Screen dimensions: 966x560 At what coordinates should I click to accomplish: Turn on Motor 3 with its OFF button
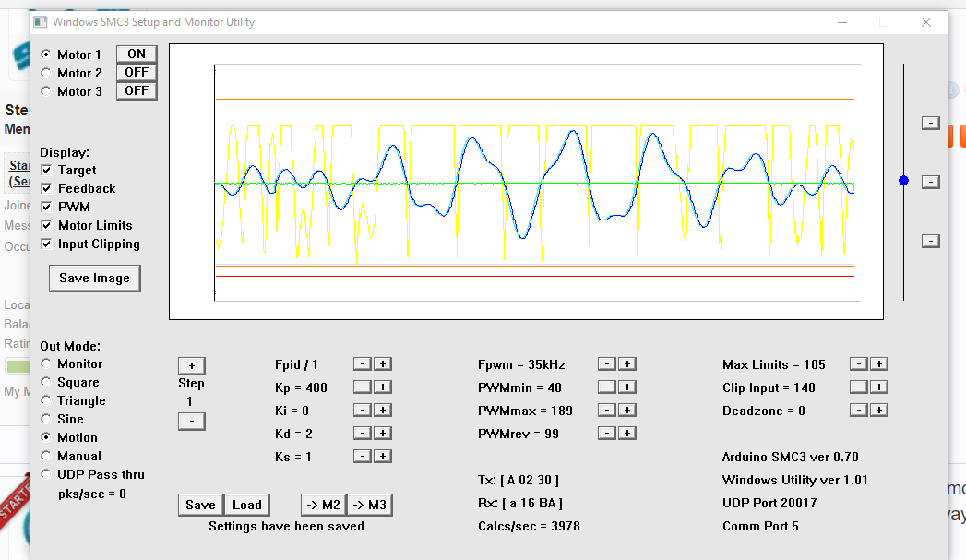click(137, 90)
